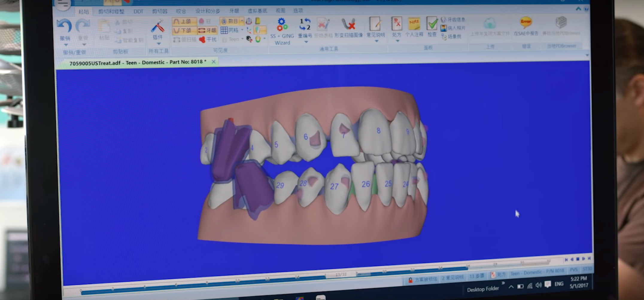Show hidden system tray icons
The height and width of the screenshot is (300, 644).
click(511, 287)
